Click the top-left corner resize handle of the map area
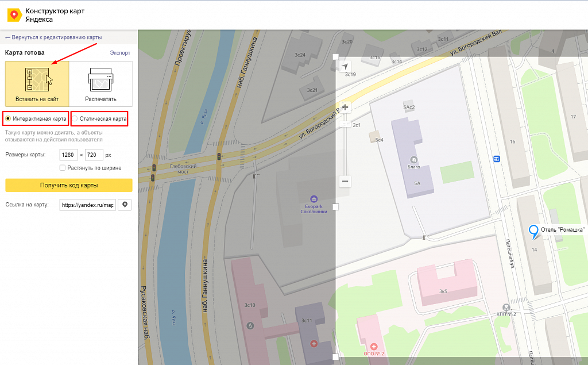This screenshot has height=365, width=588. point(335,57)
